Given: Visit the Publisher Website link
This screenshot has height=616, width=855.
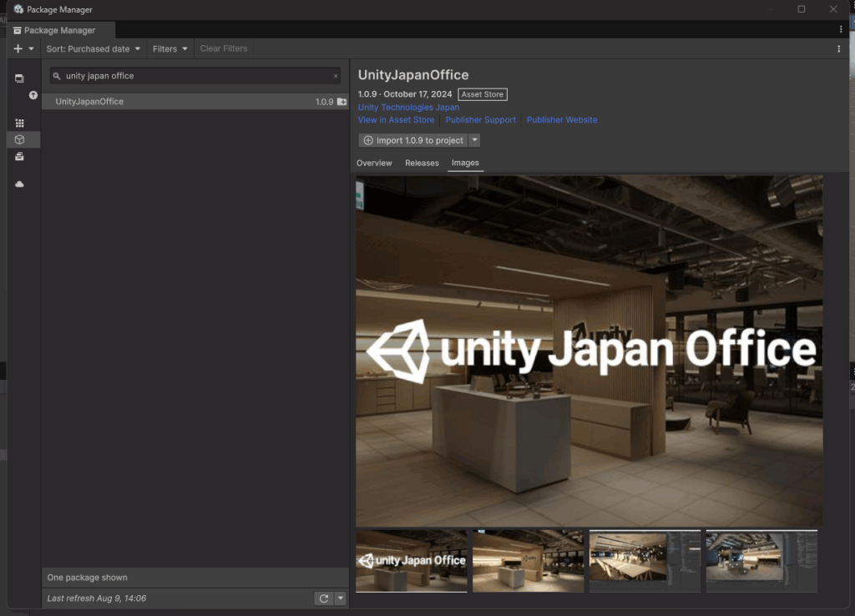Looking at the screenshot, I should coord(562,120).
